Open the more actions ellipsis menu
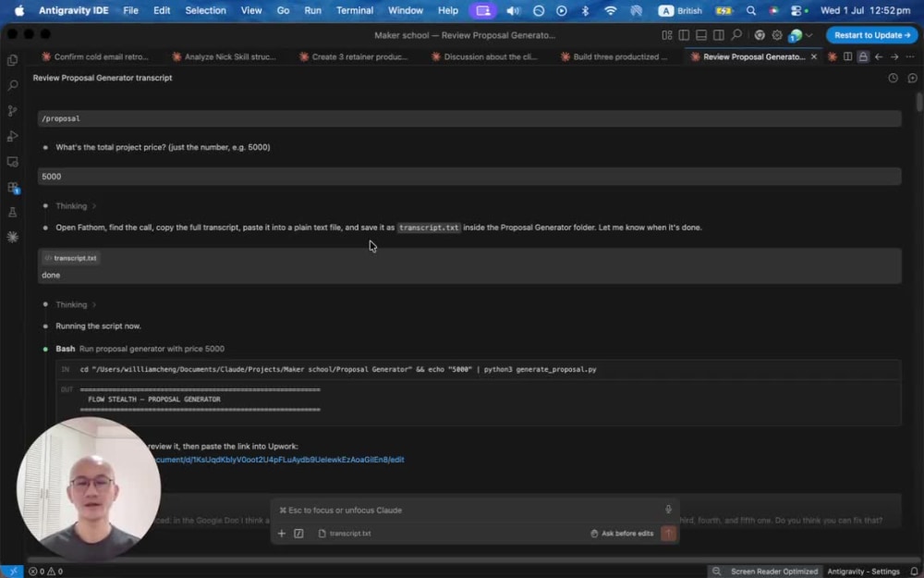 click(910, 56)
